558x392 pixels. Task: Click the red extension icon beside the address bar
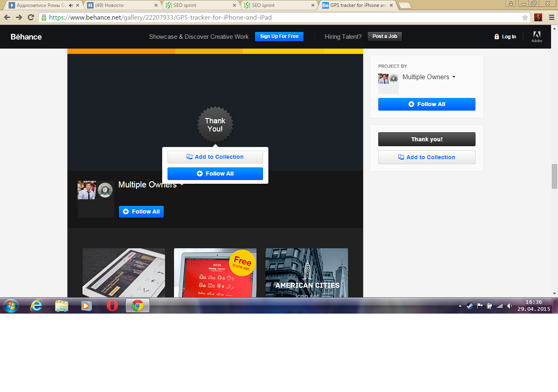(538, 17)
